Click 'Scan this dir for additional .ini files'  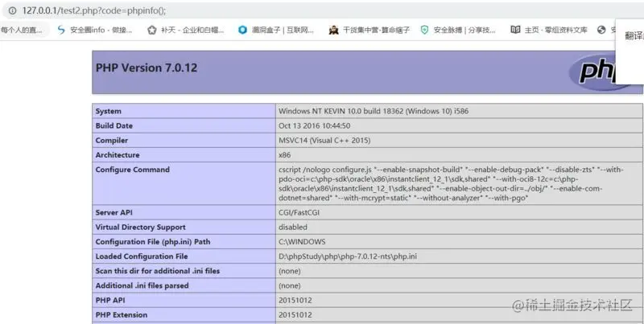[x=158, y=271]
